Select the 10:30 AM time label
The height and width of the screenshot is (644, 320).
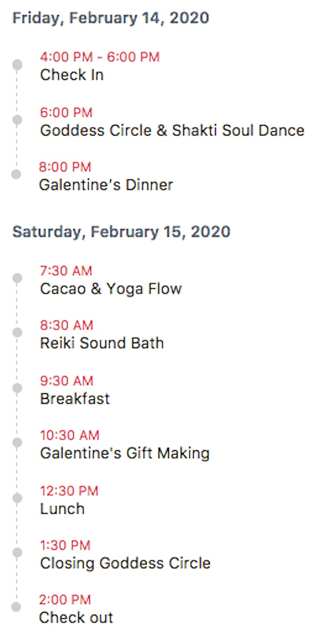pyautogui.click(x=70, y=435)
